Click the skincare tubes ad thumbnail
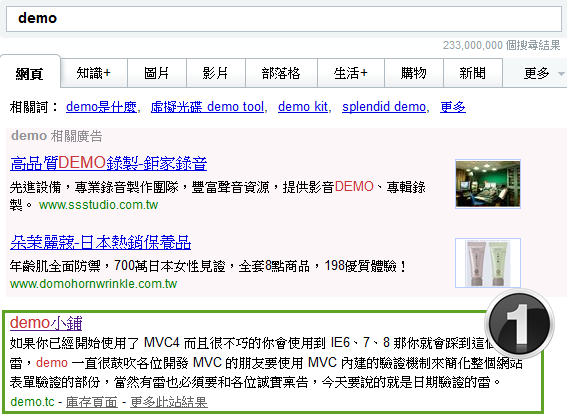567x416 pixels. click(488, 263)
